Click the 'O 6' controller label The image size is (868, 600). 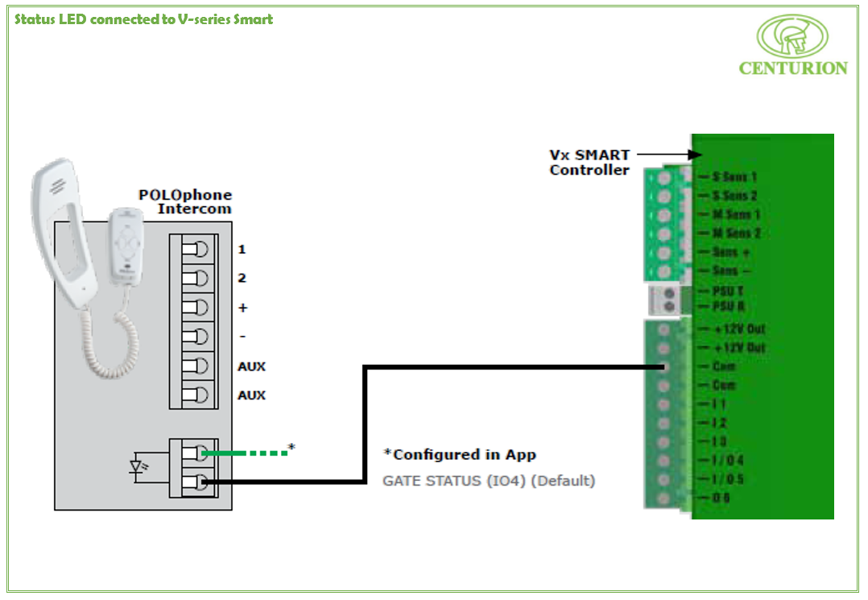click(721, 499)
